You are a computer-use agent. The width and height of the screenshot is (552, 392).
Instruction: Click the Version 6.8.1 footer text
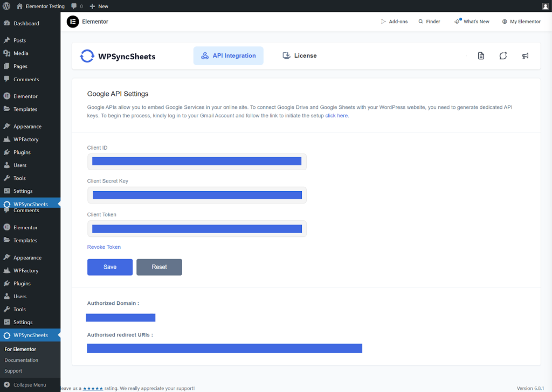click(x=530, y=388)
